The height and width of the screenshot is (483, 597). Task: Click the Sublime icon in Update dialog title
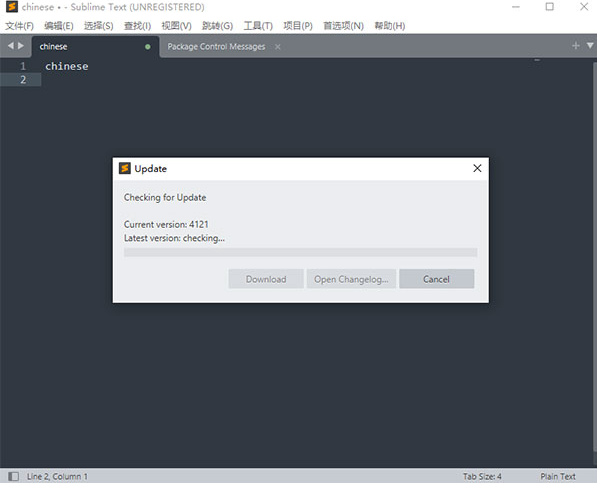[x=125, y=168]
